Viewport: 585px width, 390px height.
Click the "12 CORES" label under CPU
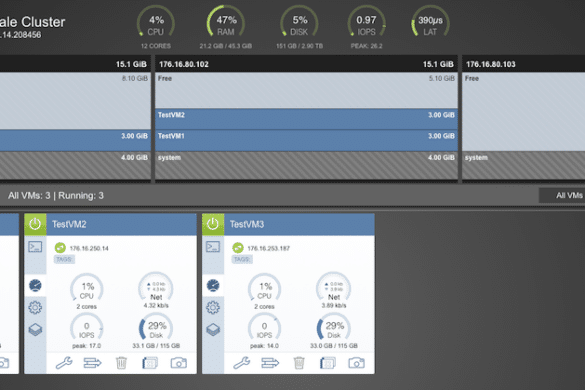coord(156,46)
